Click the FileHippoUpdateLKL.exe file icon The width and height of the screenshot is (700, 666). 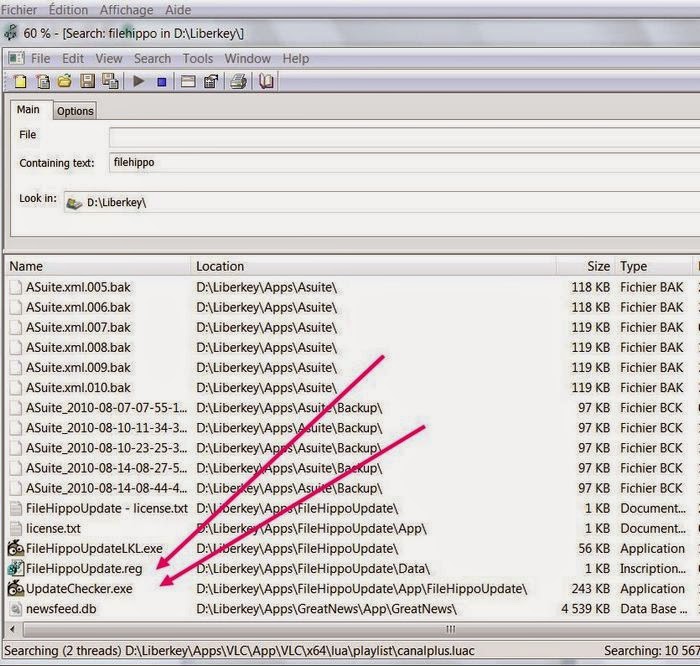tap(16, 548)
